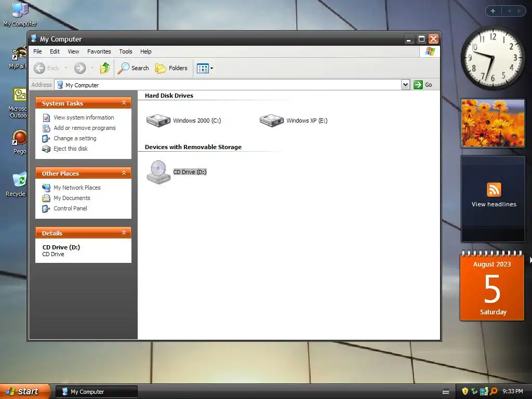Open the File menu
Screen dimensions: 532x399
37,51
